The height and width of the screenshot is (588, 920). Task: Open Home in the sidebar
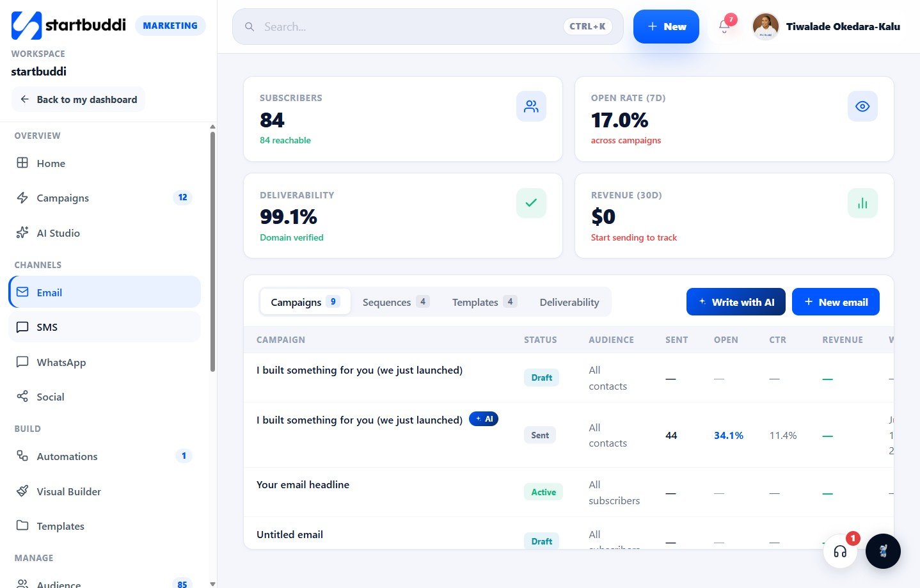tap(105, 163)
